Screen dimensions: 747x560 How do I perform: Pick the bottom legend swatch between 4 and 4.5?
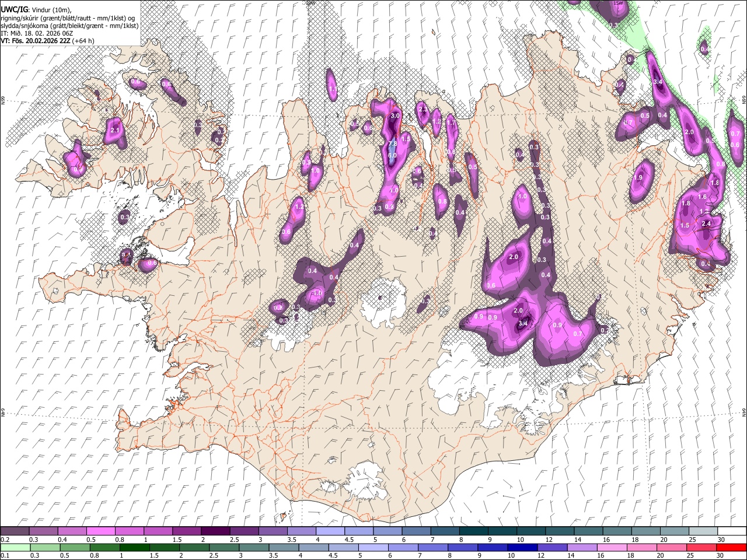[x=313, y=547]
